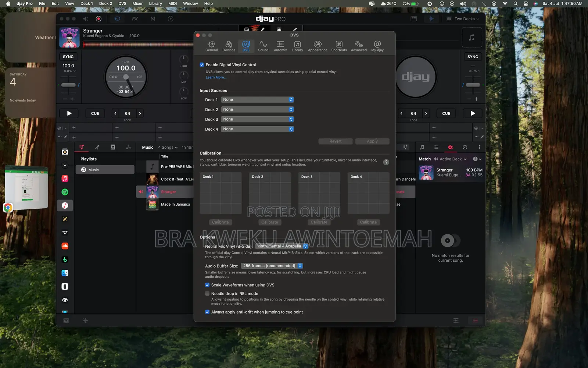
Task: Open Deck 3 input source dropdown
Action: [x=257, y=119]
